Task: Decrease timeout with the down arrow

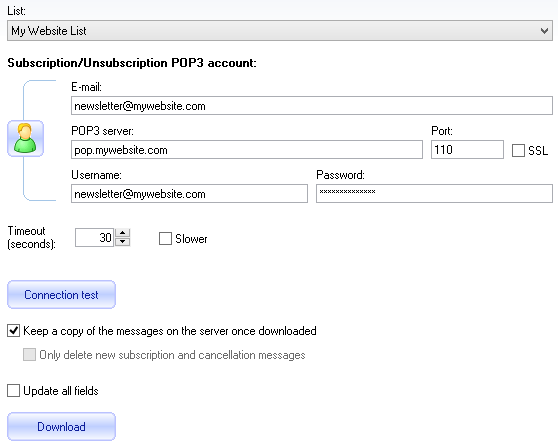Action: pos(122,242)
